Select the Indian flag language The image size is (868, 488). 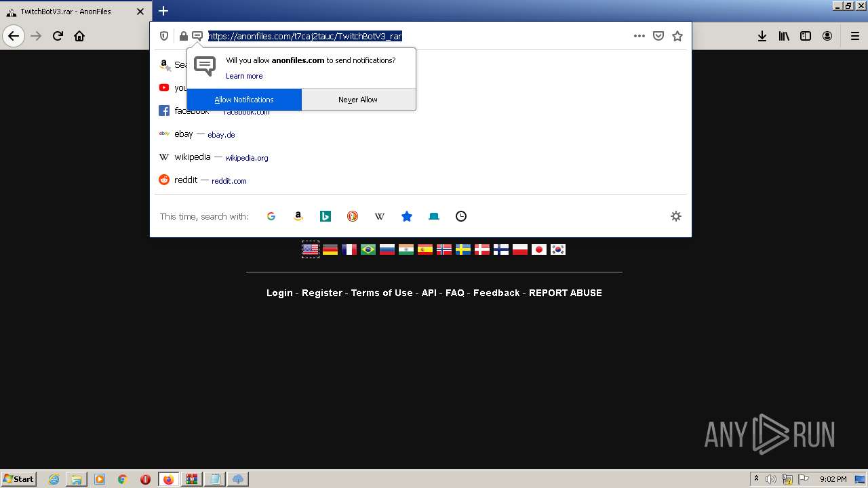(406, 249)
